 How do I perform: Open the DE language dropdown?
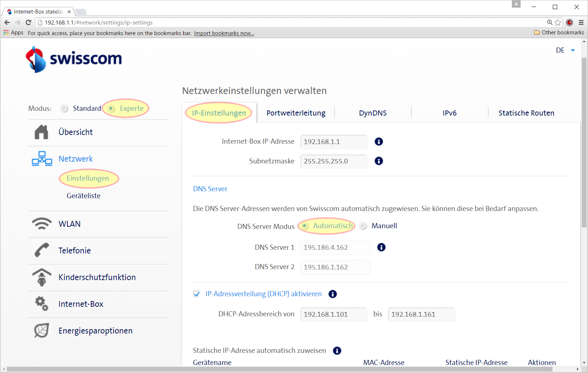point(565,50)
